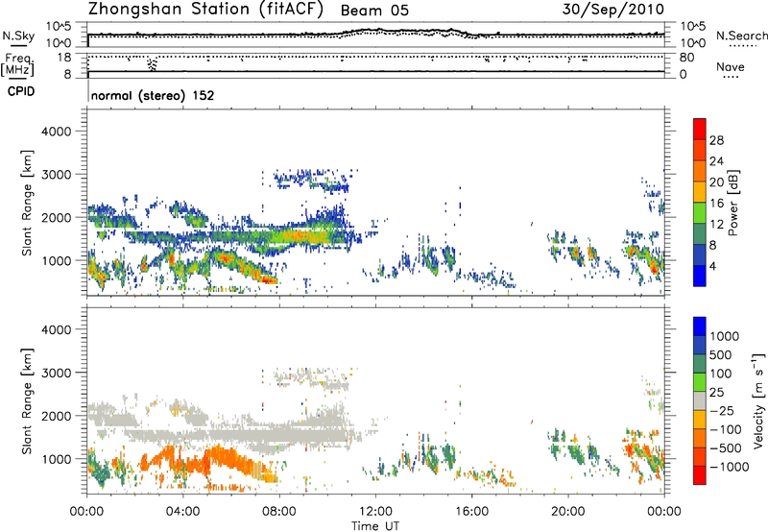Click the '-25' label on the velocity color bar
Screen dimensions: 768x532
coord(722,411)
